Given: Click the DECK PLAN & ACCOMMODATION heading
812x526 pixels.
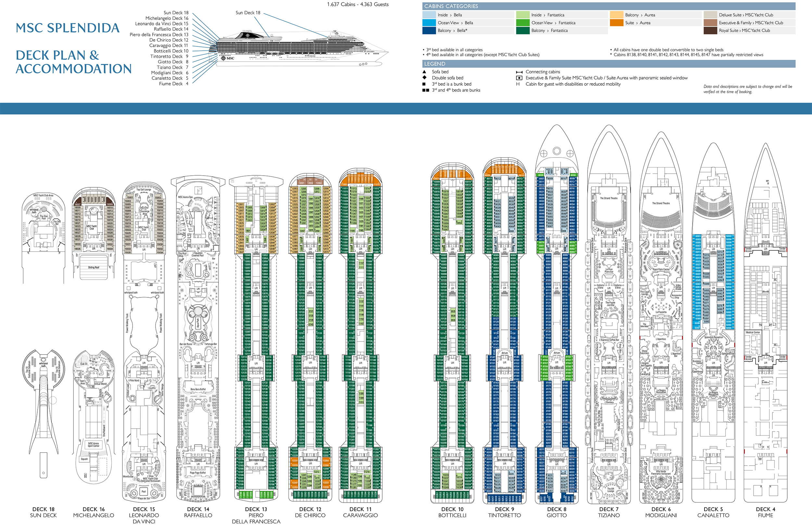Looking at the screenshot, I should pos(73,62).
